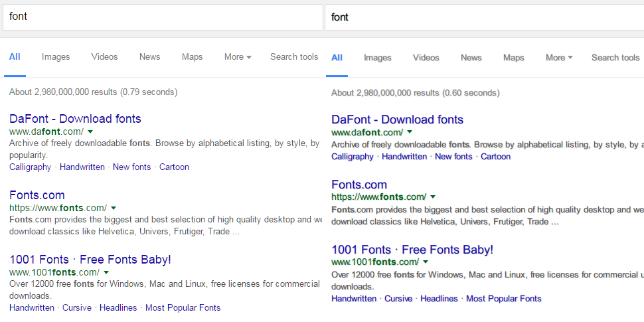This screenshot has height=322, width=644.
Task: Expand arrow next to www.1001fonts.com/ on left
Action: [106, 272]
